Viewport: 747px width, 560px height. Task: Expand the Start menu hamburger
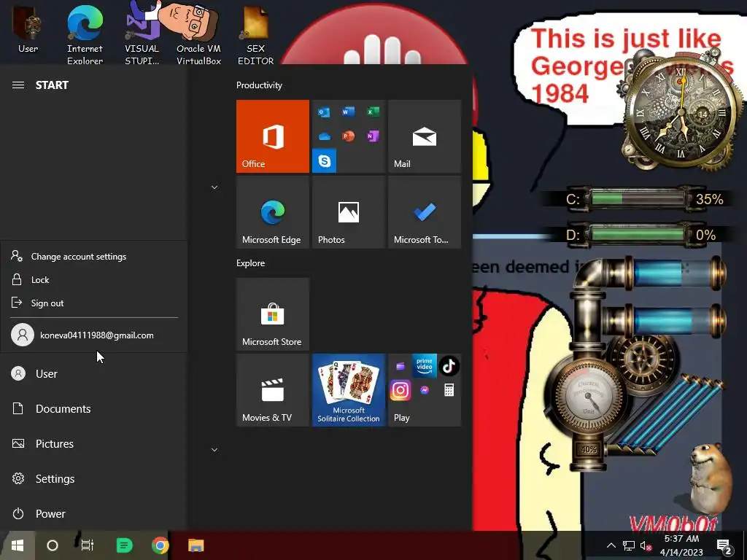point(18,85)
